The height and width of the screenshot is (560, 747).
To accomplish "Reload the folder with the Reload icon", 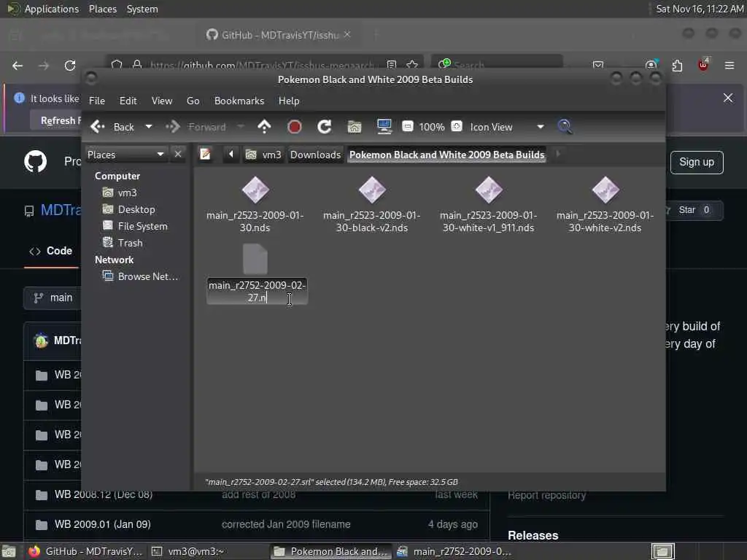I will 325,127.
